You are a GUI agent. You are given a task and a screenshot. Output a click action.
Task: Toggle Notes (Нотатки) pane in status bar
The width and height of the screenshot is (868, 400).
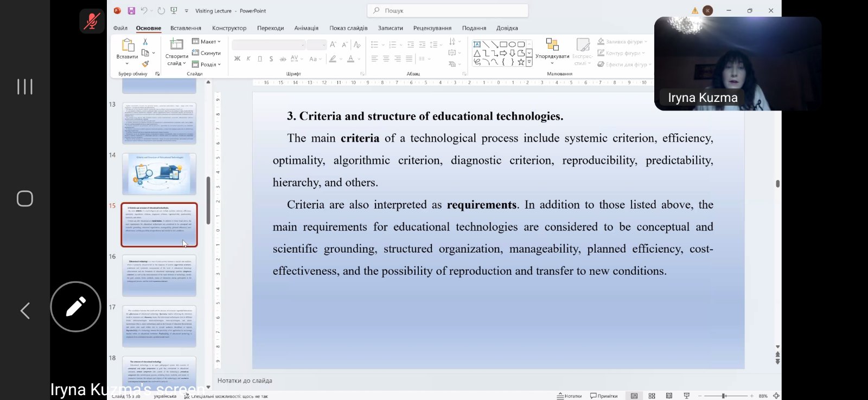click(x=569, y=396)
